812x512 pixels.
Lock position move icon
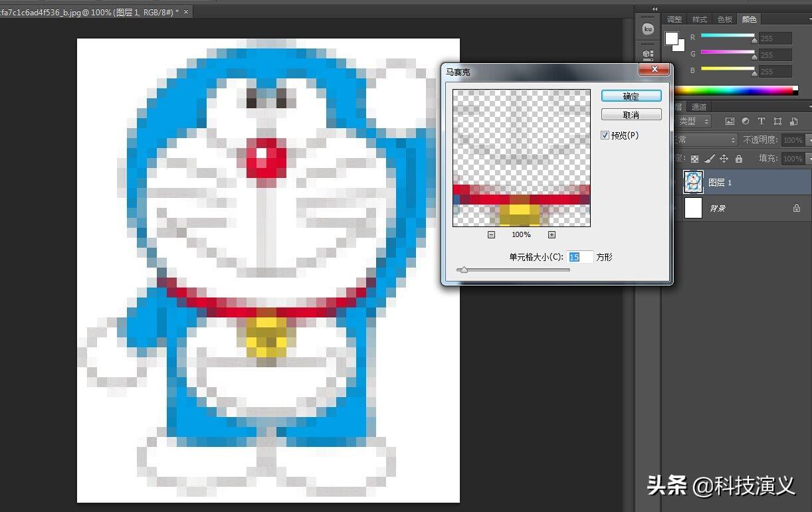pos(724,159)
